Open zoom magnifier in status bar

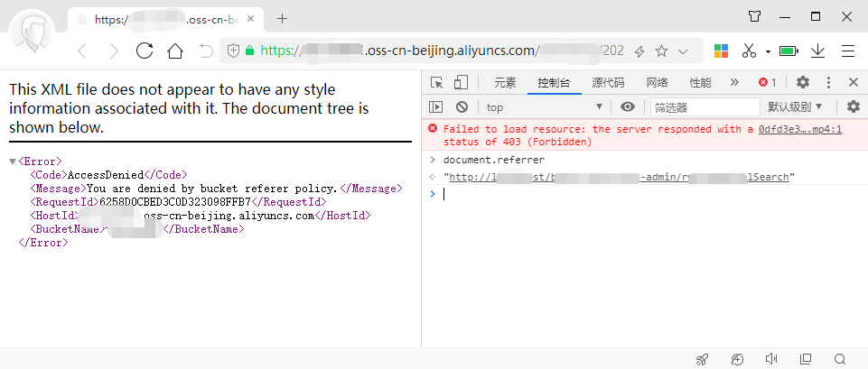click(840, 358)
